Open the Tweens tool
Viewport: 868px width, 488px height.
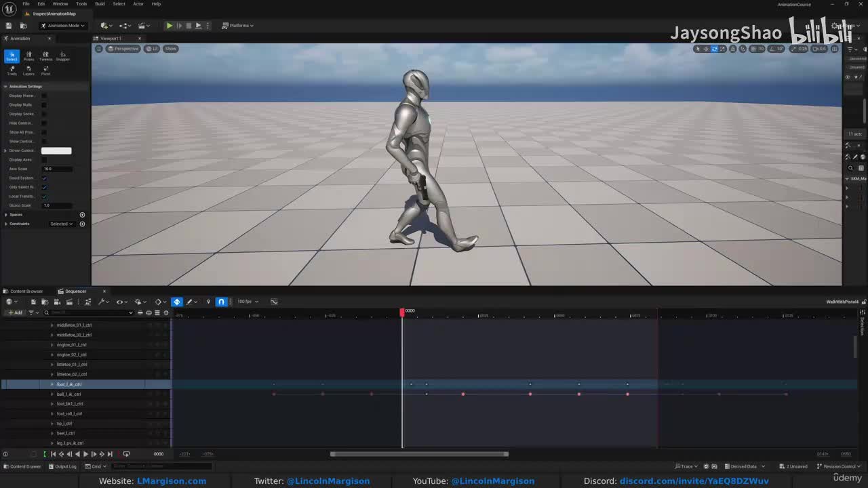[45, 56]
